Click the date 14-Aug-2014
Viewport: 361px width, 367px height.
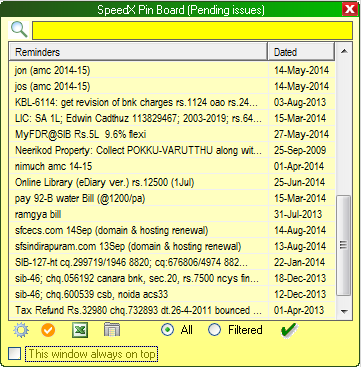pos(300,230)
